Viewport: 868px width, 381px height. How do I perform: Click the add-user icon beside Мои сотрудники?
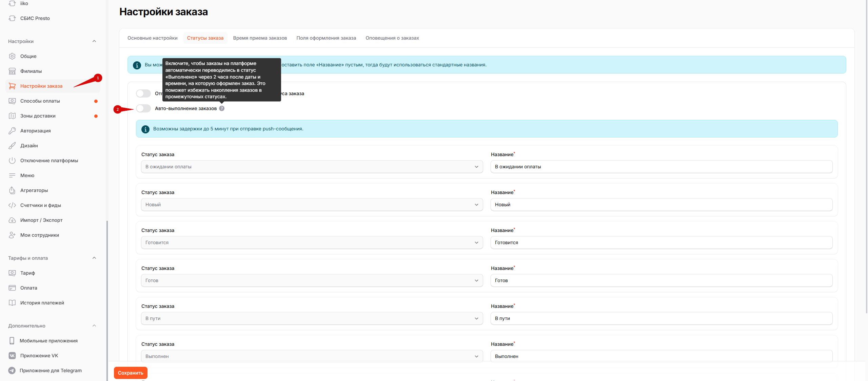[12, 235]
